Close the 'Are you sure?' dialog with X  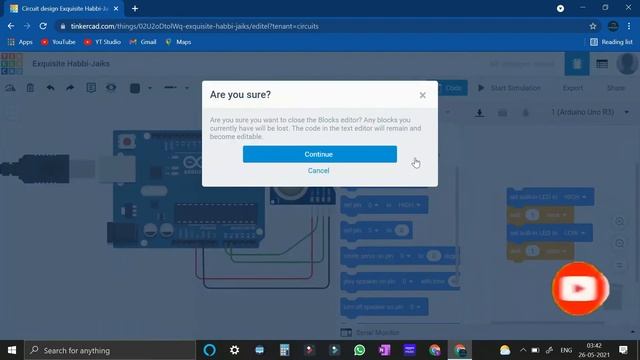pyautogui.click(x=422, y=95)
